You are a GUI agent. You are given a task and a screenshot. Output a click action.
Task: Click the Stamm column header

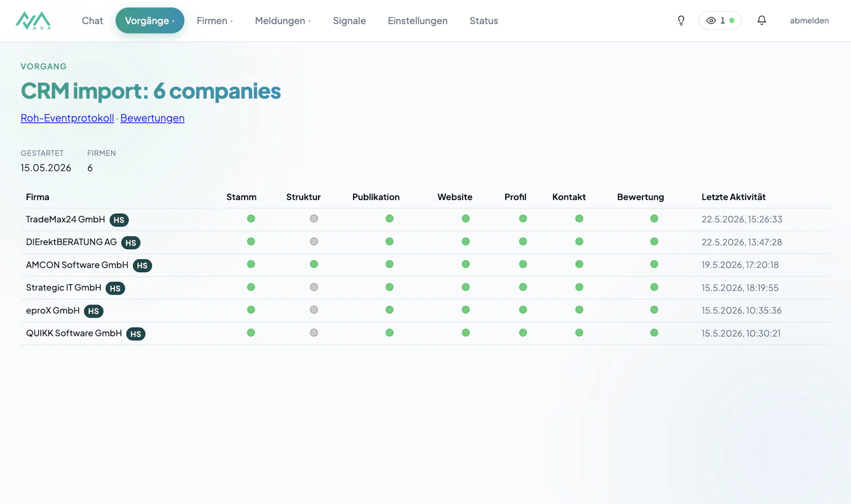241,197
